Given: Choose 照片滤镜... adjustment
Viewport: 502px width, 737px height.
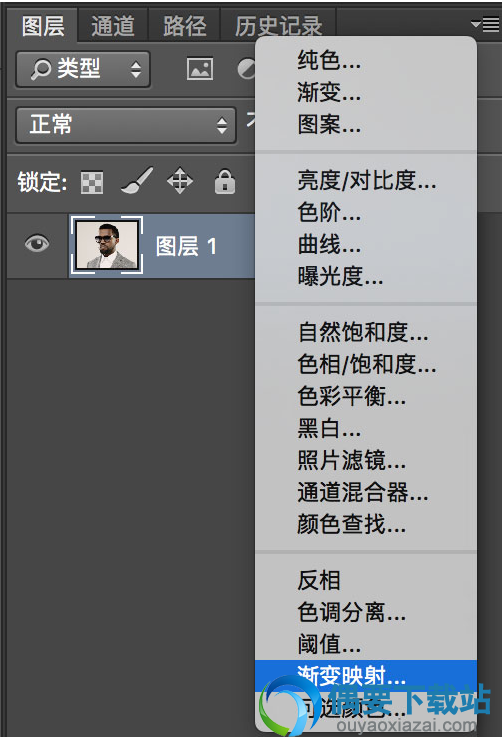Looking at the screenshot, I should click(366, 460).
